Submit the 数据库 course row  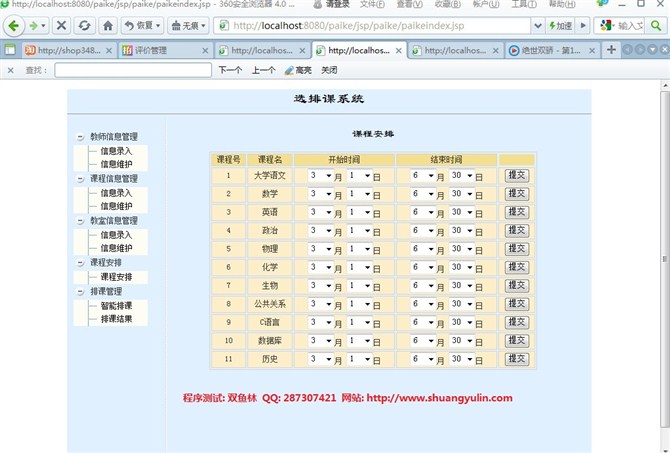(517, 341)
